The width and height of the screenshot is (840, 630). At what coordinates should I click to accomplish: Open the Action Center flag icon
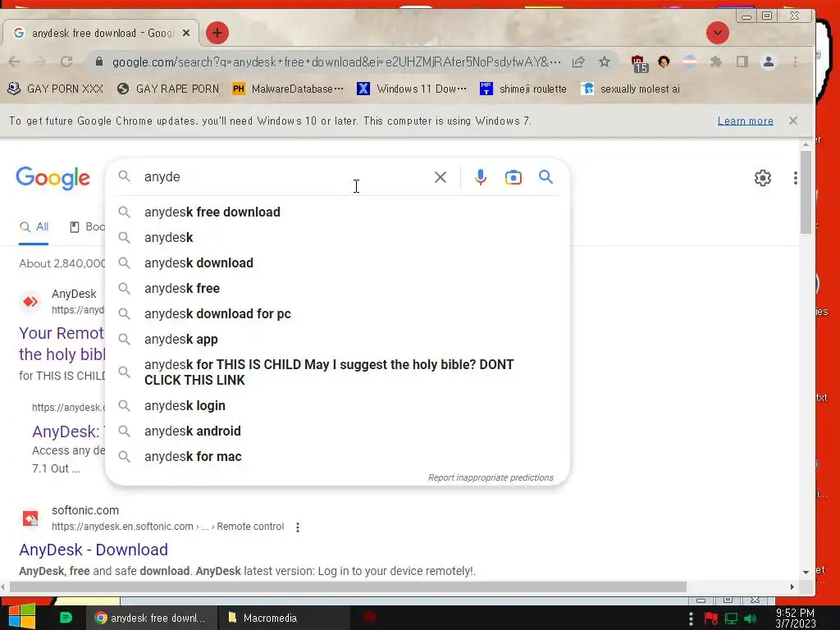711,619
